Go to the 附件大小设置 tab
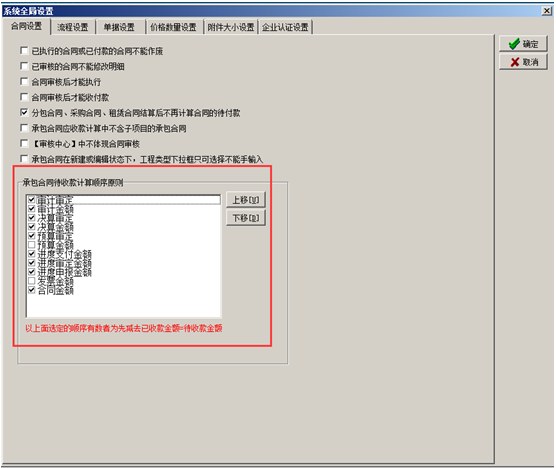This screenshot has width=556, height=468. pos(231,27)
